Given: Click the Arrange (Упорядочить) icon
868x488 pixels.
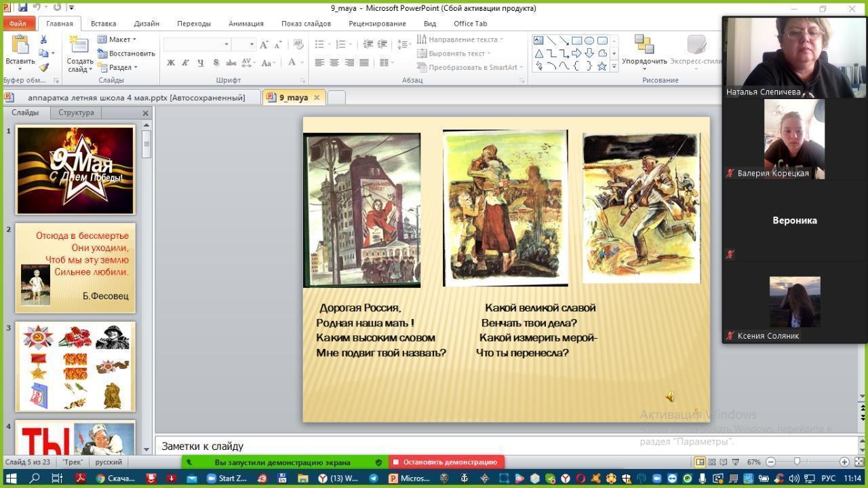Looking at the screenshot, I should pos(644,45).
